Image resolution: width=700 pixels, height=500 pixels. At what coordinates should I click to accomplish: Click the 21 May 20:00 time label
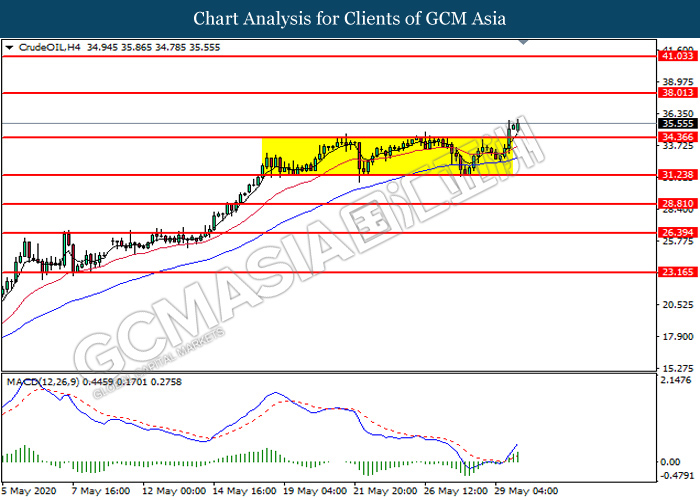[385, 491]
